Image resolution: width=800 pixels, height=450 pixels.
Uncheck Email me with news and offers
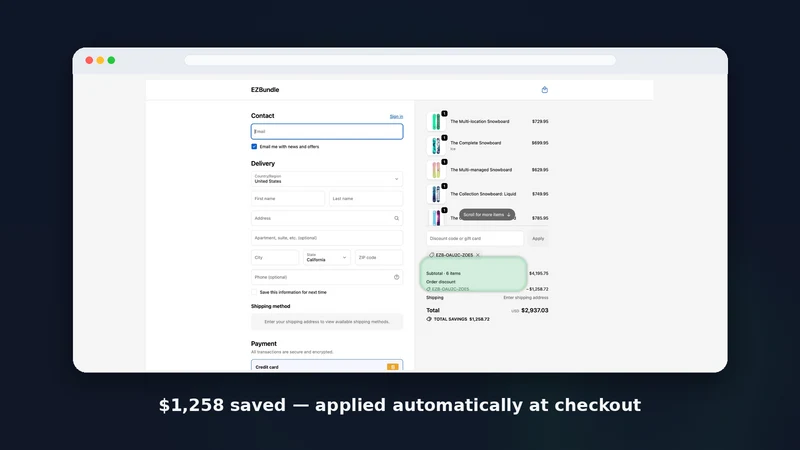coord(254,146)
